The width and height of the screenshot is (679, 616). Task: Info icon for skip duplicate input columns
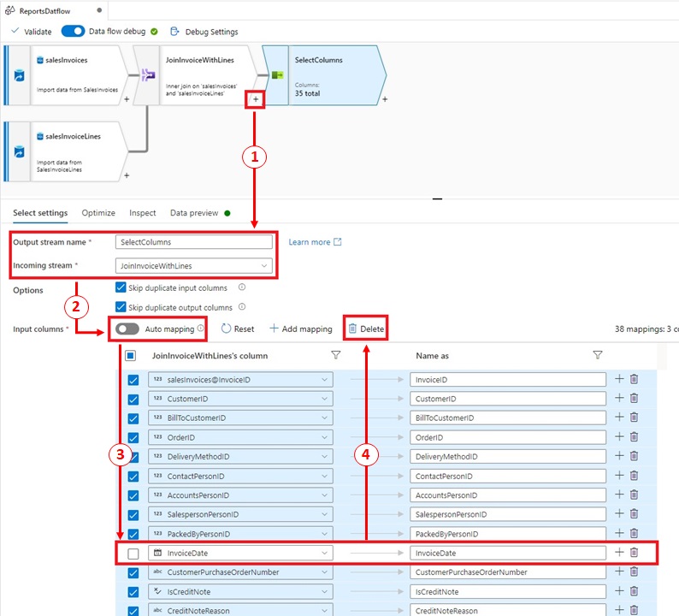(242, 287)
